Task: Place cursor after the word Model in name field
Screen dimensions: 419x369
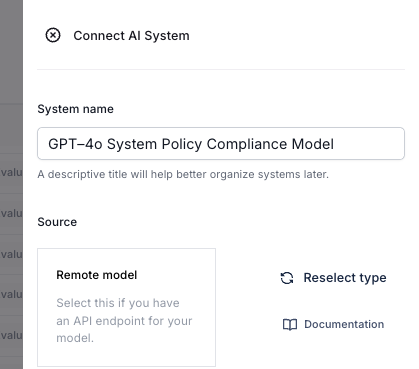Action: [x=335, y=144]
